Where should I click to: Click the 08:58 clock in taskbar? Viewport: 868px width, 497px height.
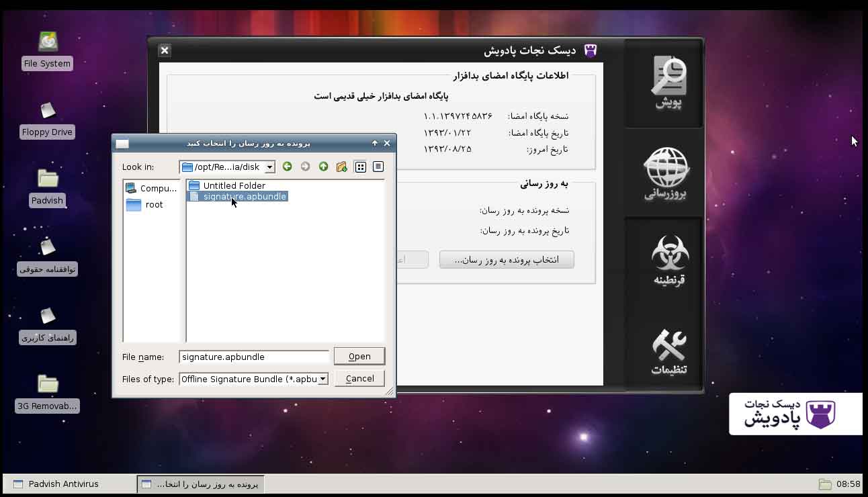[849, 484]
